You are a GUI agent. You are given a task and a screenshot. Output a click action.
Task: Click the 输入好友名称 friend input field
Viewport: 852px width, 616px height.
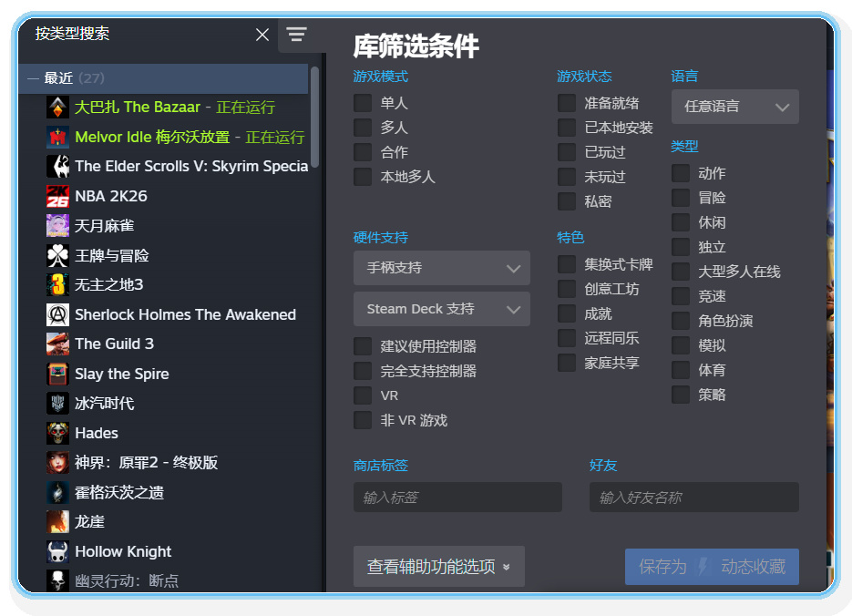click(693, 497)
